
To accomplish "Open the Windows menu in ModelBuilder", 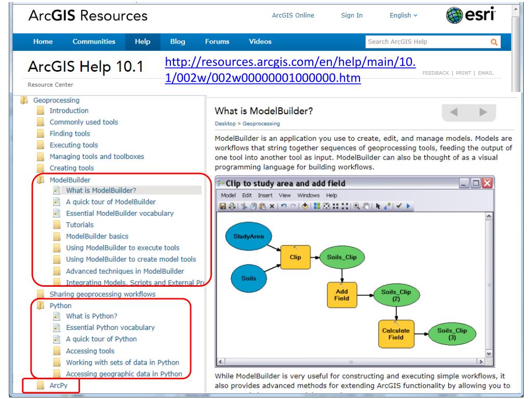I will 309,195.
